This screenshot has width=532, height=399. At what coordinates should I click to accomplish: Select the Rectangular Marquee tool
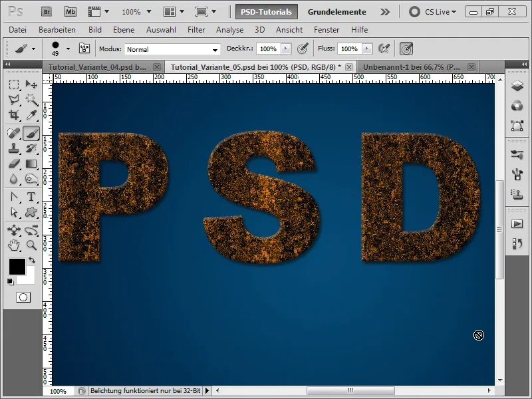pyautogui.click(x=14, y=84)
